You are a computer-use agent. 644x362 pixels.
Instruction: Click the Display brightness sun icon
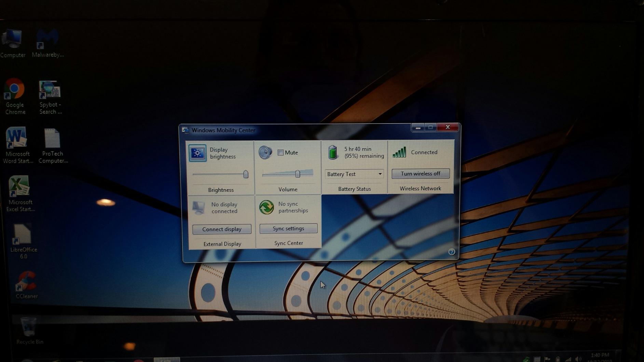coord(197,153)
